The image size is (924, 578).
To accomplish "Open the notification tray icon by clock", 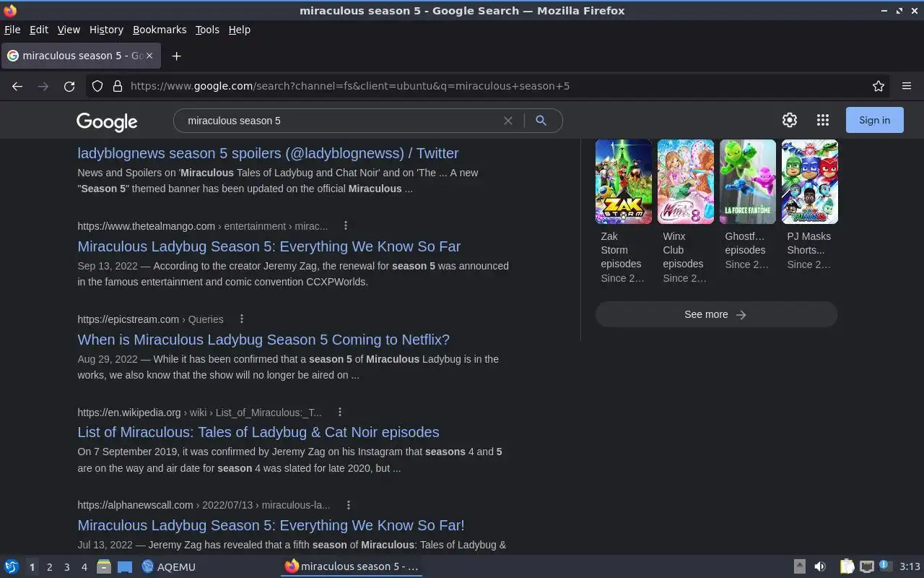I will pos(886,566).
